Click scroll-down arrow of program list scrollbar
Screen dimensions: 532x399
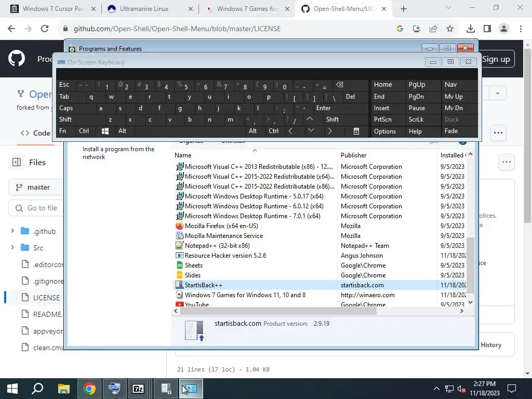pyautogui.click(x=470, y=302)
